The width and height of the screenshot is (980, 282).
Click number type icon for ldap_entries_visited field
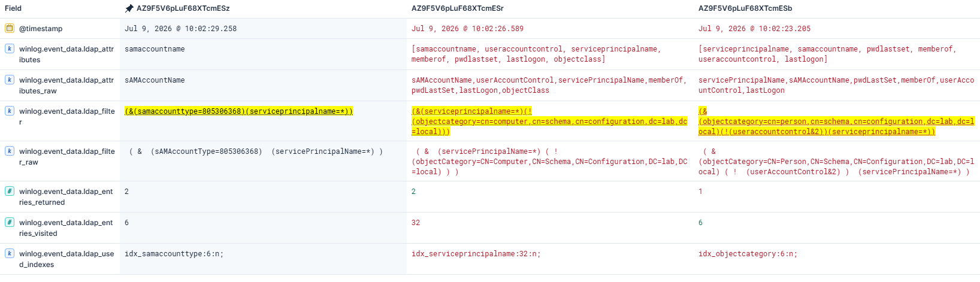coord(10,222)
